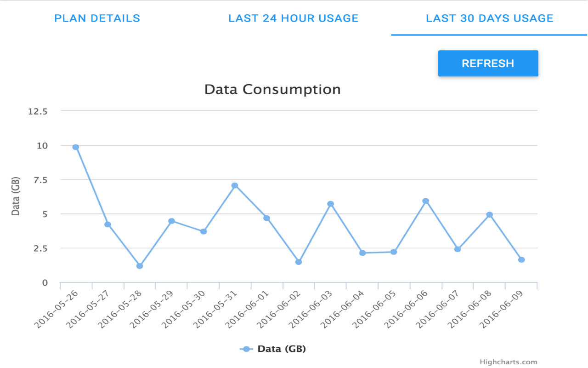Viewport: 588px width, 368px height.
Task: Click the 2016-05-30 data point
Action: (x=204, y=231)
